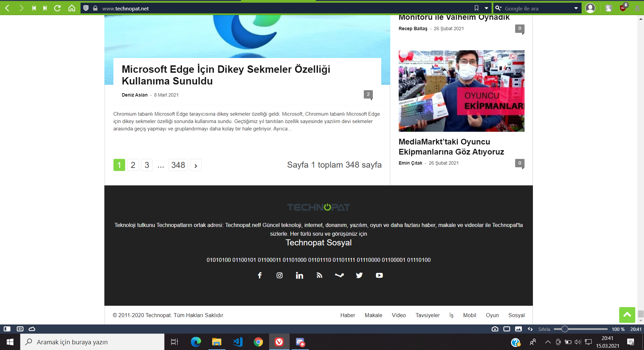The width and height of the screenshot is (644, 350).
Task: Open the Windows Start menu
Action: pos(10,342)
